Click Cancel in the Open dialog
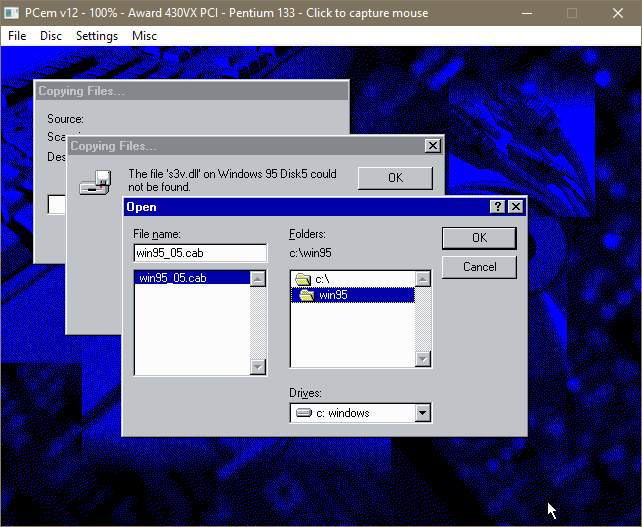Screen dimensions: 642x527 pyautogui.click(x=479, y=267)
